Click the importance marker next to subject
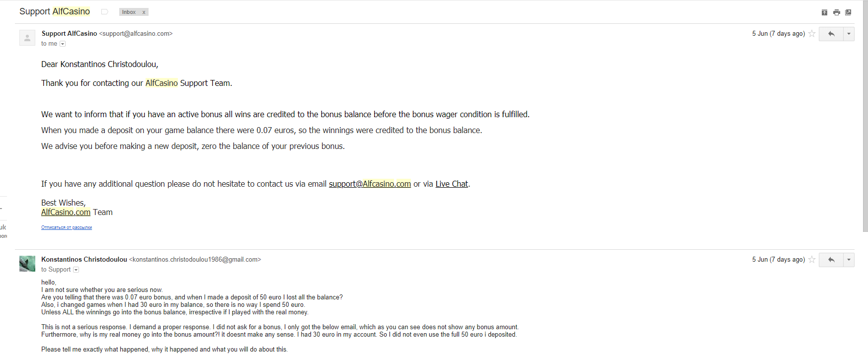This screenshot has width=868, height=359. 104,12
